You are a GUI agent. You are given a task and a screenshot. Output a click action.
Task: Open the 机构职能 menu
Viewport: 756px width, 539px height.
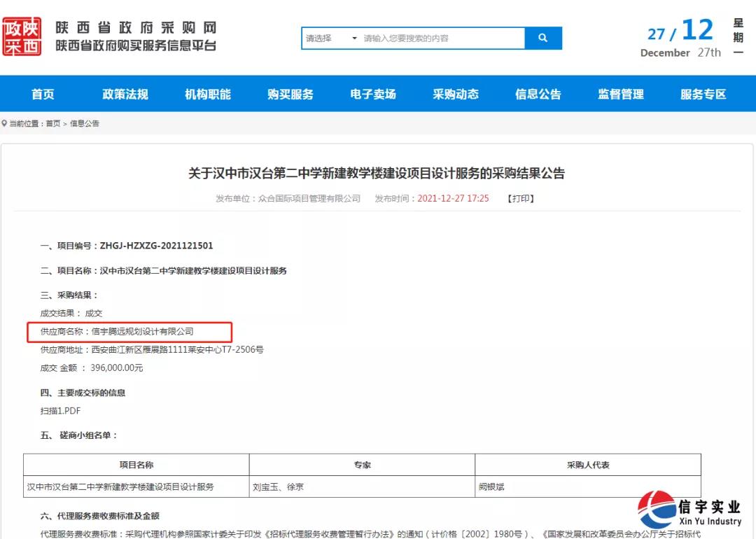(206, 93)
